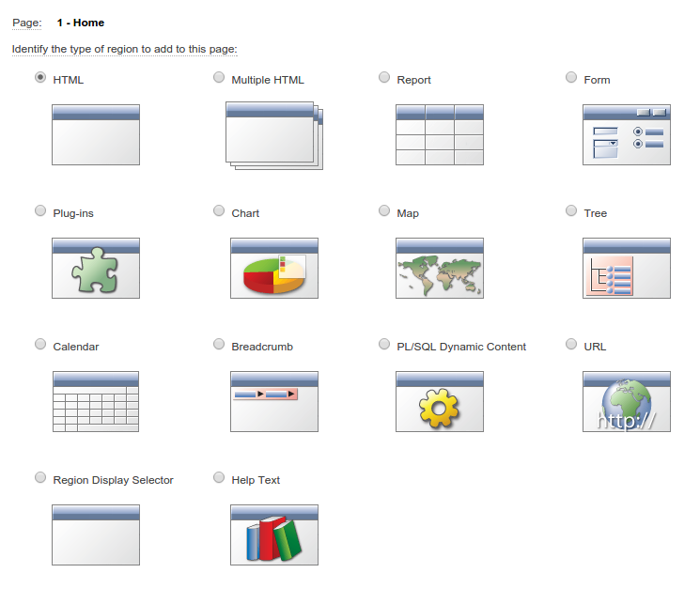This screenshot has width=700, height=604.
Task: Click the 'Identify the type of region' help label
Action: [x=125, y=49]
